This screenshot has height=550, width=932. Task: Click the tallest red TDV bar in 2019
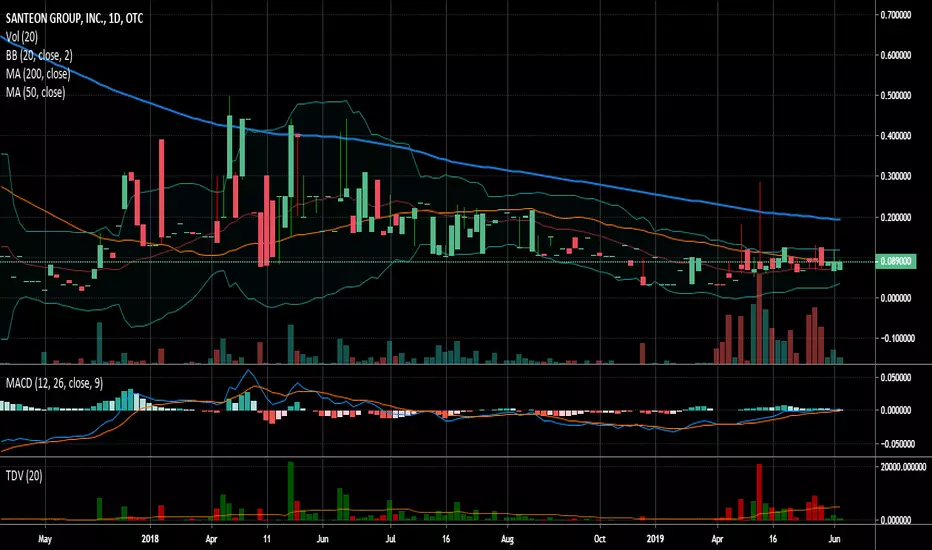click(x=759, y=492)
